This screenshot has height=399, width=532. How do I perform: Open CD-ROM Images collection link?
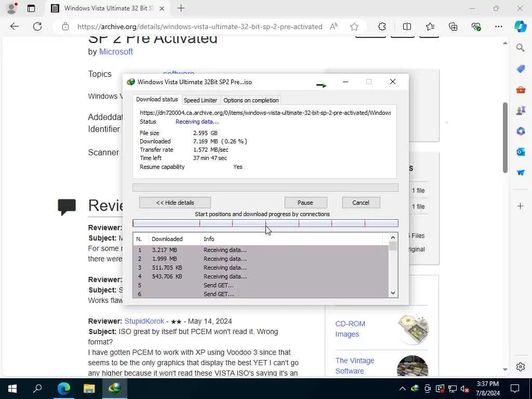click(350, 329)
